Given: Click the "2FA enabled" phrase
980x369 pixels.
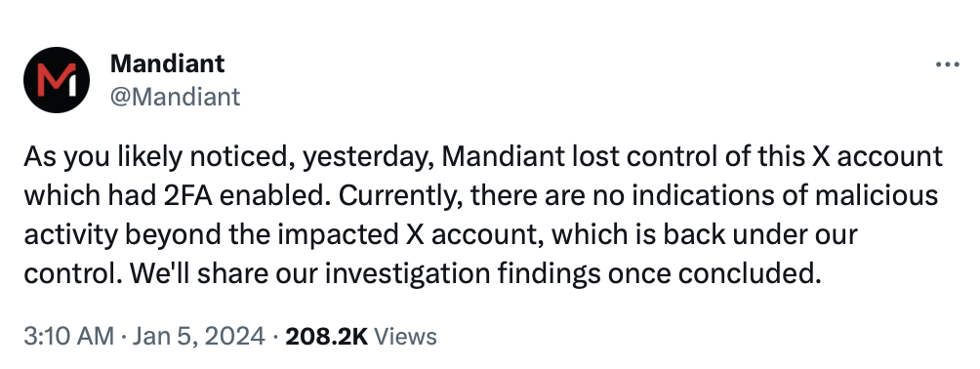Looking at the screenshot, I should coord(246,195).
